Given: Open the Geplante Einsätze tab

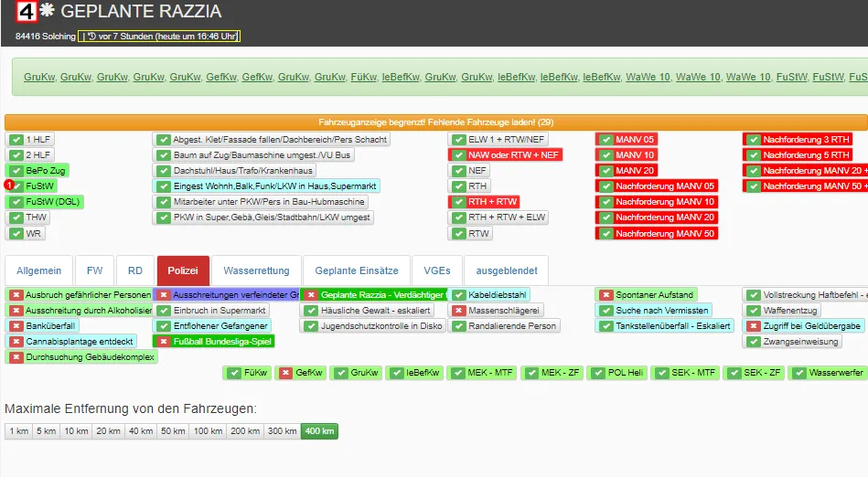Looking at the screenshot, I should pyautogui.click(x=356, y=270).
